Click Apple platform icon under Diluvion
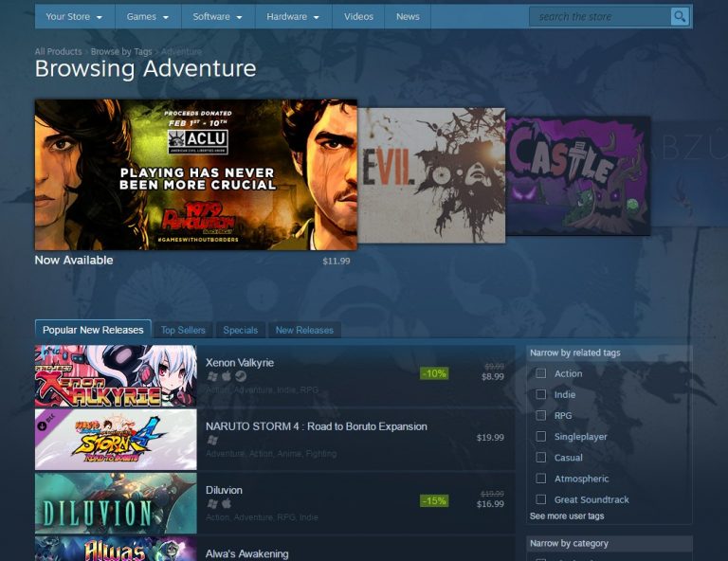Viewport: 728px width, 561px height. coord(227,503)
